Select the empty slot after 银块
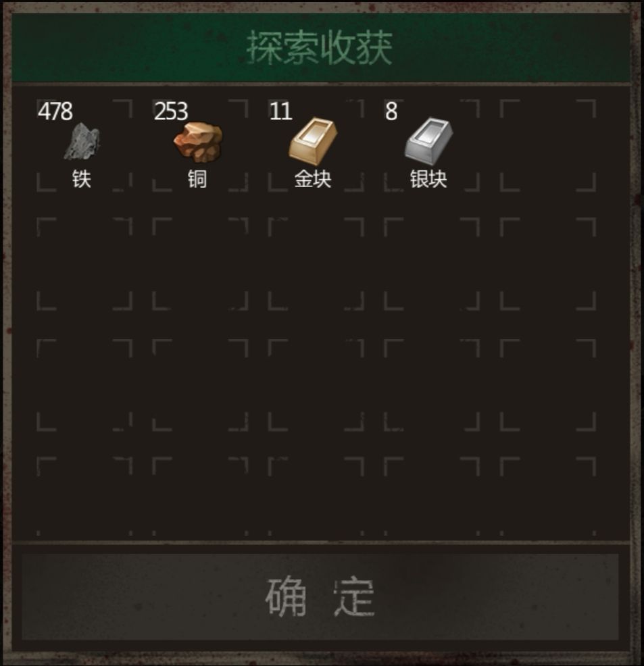 [x=548, y=146]
